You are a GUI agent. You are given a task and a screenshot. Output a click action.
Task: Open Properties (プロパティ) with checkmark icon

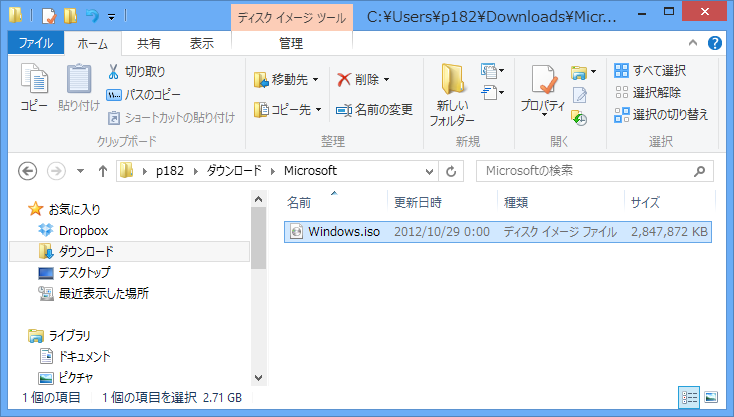point(543,88)
